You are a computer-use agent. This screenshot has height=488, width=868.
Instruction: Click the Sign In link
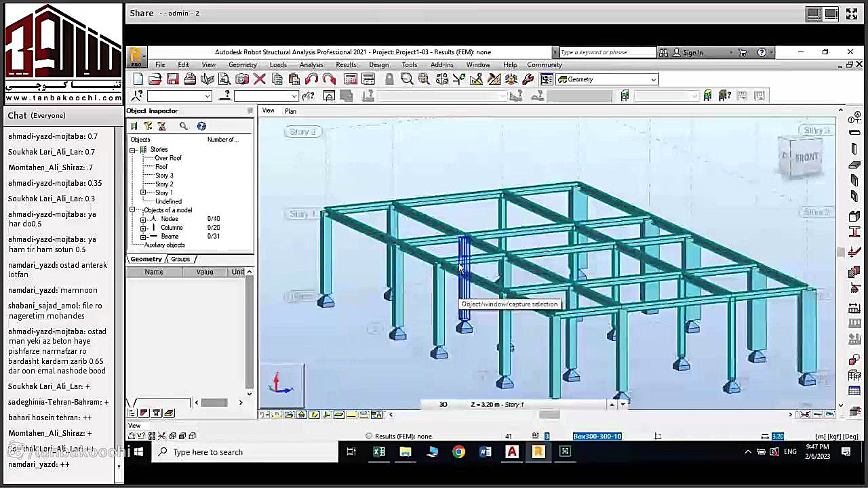(x=692, y=52)
